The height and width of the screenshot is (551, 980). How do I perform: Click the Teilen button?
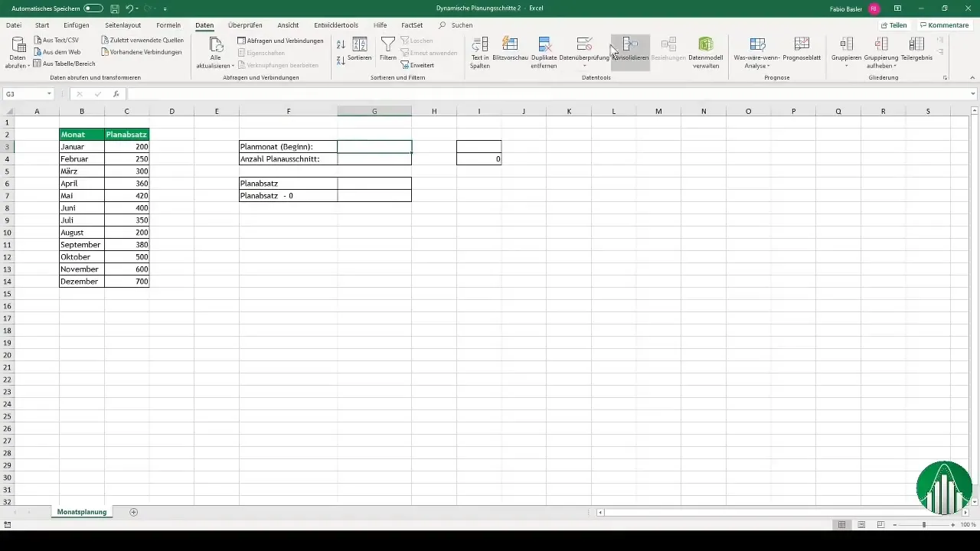tap(894, 25)
